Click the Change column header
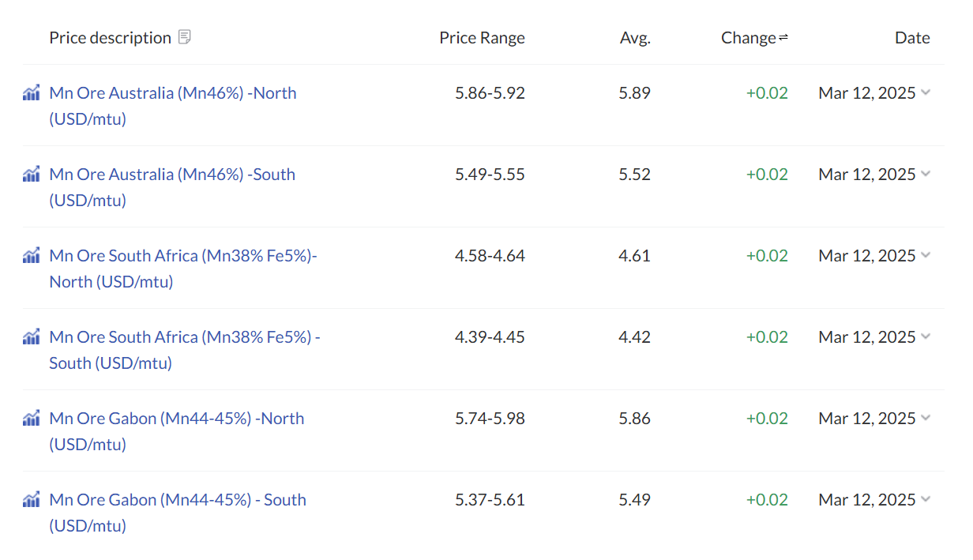Screen dimensions: 973x560 point(749,38)
